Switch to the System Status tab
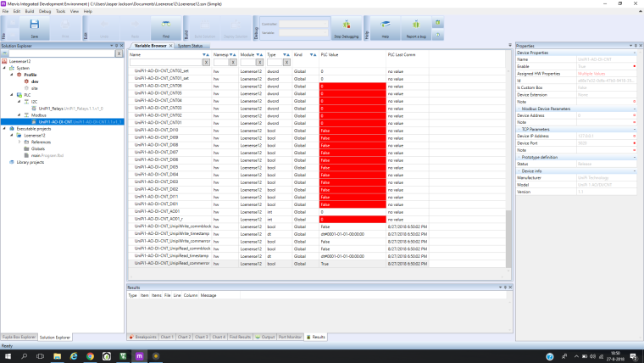 191,45
